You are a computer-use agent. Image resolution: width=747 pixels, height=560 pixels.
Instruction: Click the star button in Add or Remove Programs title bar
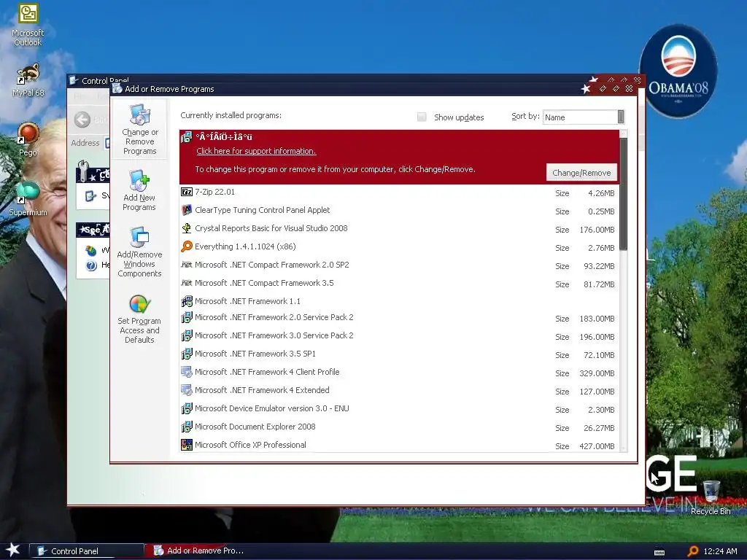(586, 89)
